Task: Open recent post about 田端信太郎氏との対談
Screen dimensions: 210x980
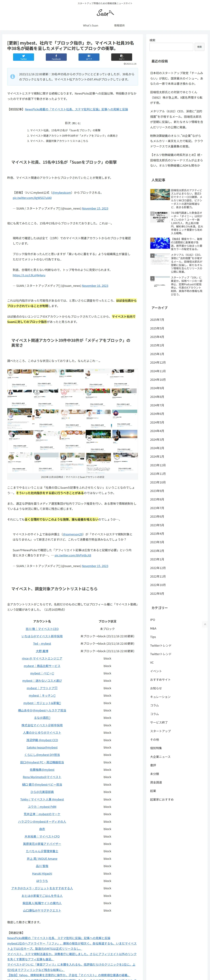Action: pyautogui.click(x=176, y=97)
